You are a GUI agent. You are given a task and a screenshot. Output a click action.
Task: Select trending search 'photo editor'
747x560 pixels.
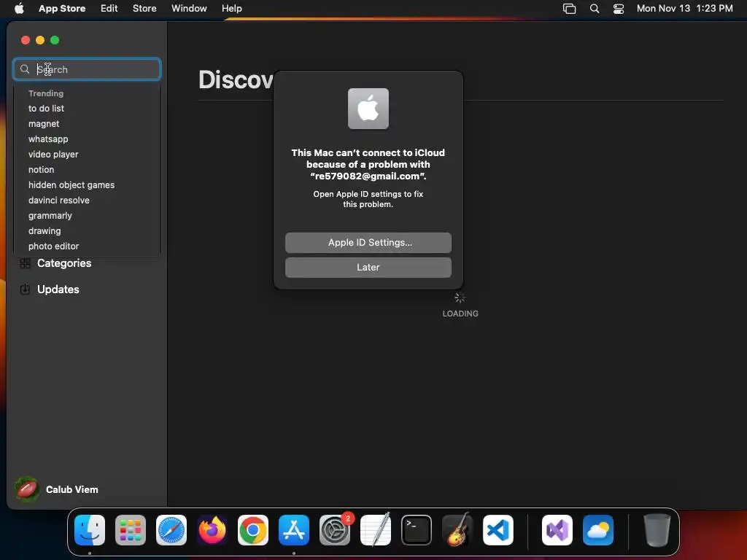point(54,246)
